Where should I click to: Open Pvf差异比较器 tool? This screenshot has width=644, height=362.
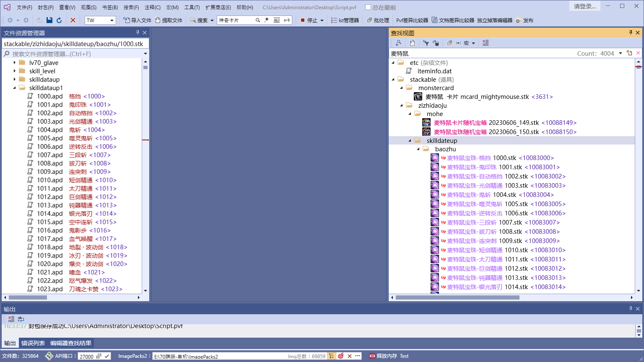pyautogui.click(x=412, y=20)
